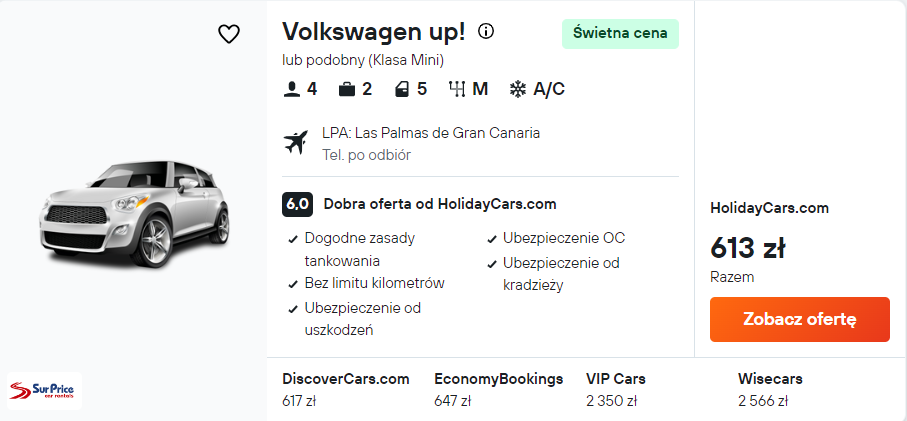Click the 6.0 rating score badge
This screenshot has height=421, width=907.
click(298, 204)
